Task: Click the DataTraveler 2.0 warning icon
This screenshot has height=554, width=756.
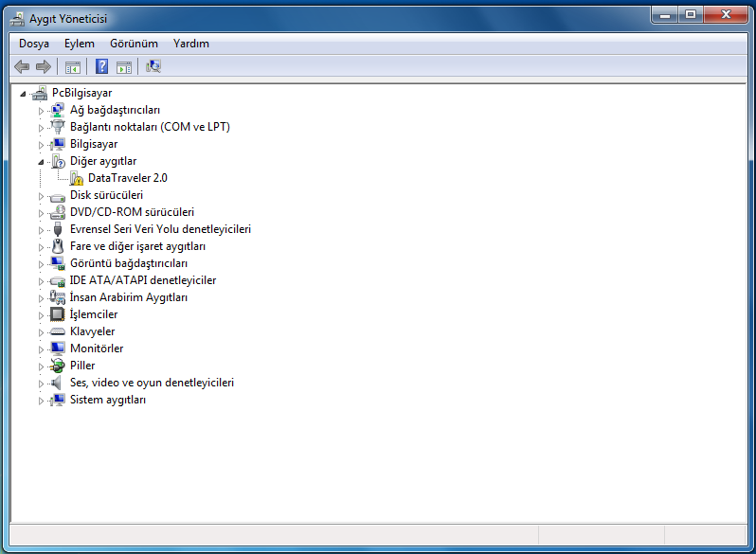Action: tap(76, 178)
